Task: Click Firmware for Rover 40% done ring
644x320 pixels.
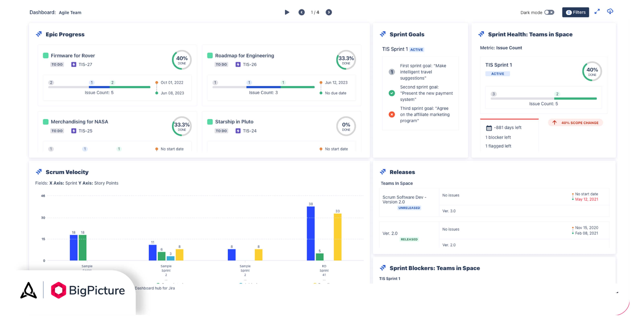Action: coord(182,60)
